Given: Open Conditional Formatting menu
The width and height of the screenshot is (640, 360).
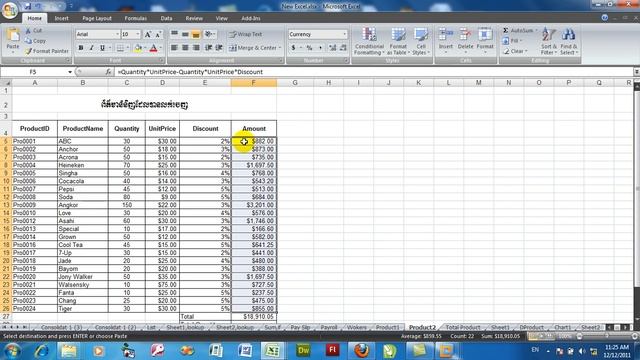Looking at the screenshot, I should (369, 41).
